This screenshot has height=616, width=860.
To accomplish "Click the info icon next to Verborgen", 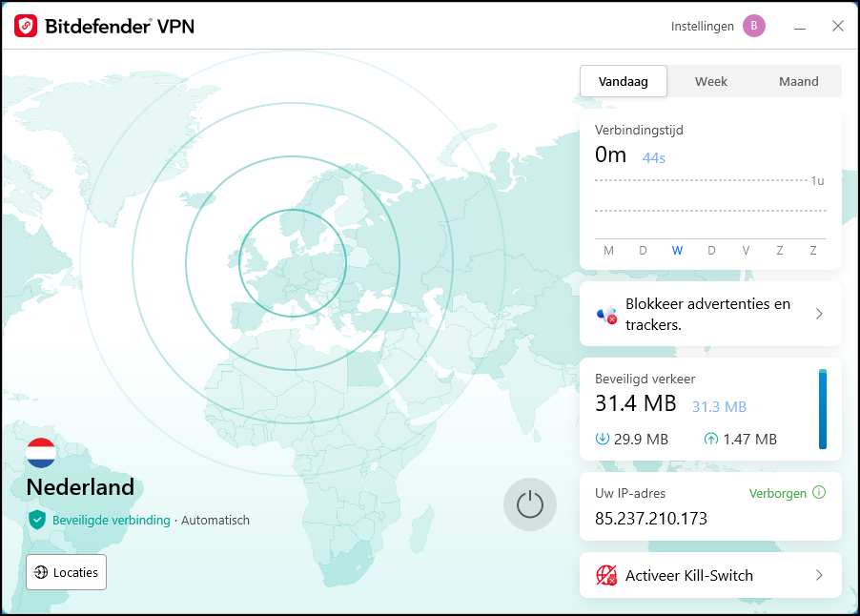I will [x=819, y=492].
